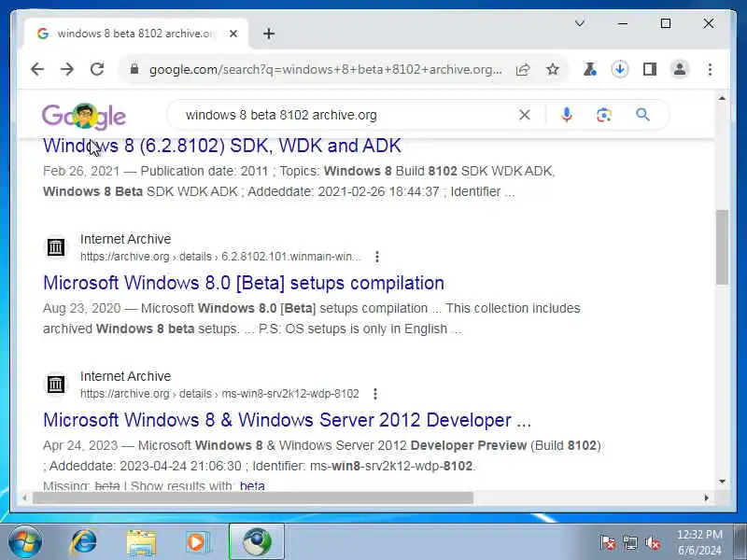
Task: Open Chrome Labs flask icon
Action: 589,69
